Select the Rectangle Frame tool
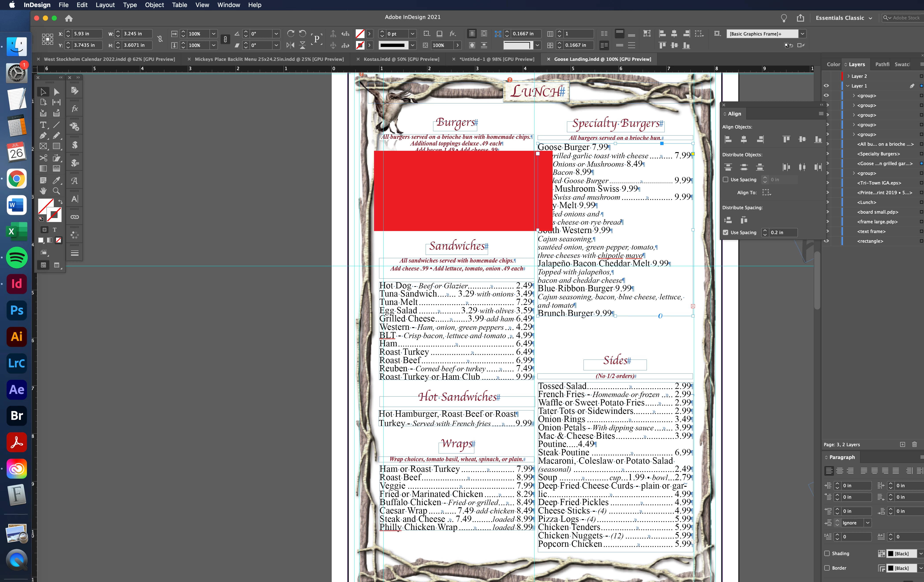This screenshot has height=582, width=924. [43, 146]
